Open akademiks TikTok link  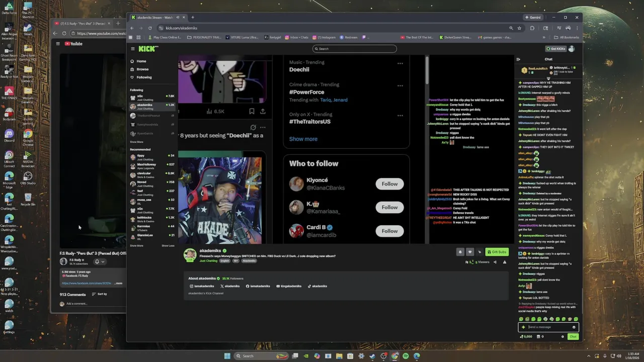(x=317, y=286)
